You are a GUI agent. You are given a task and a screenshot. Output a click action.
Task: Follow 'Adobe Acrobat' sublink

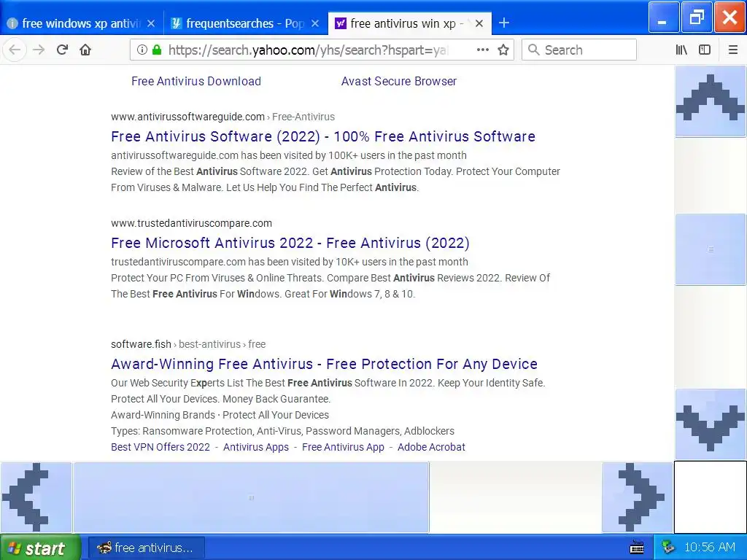(x=431, y=447)
